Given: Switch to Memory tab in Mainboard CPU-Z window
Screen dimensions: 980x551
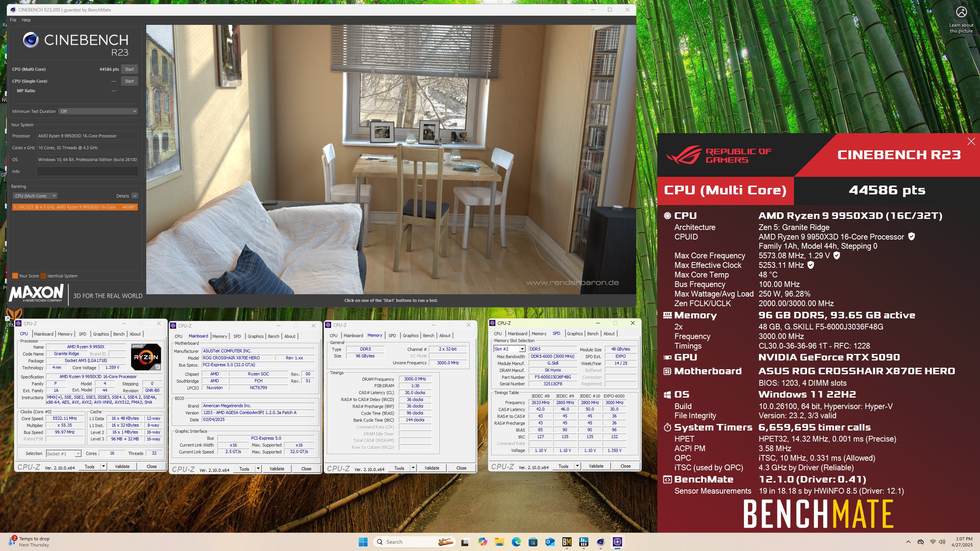Looking at the screenshot, I should [x=220, y=336].
